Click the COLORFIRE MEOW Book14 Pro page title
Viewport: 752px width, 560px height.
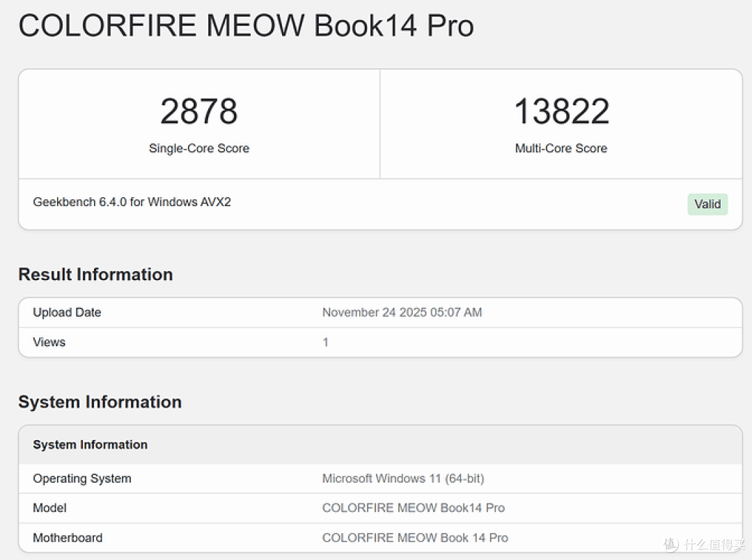coord(246,26)
